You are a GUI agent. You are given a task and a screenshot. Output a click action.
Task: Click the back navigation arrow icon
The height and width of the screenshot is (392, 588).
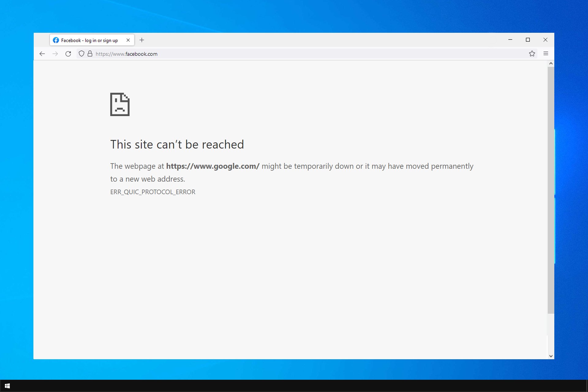[x=42, y=54]
